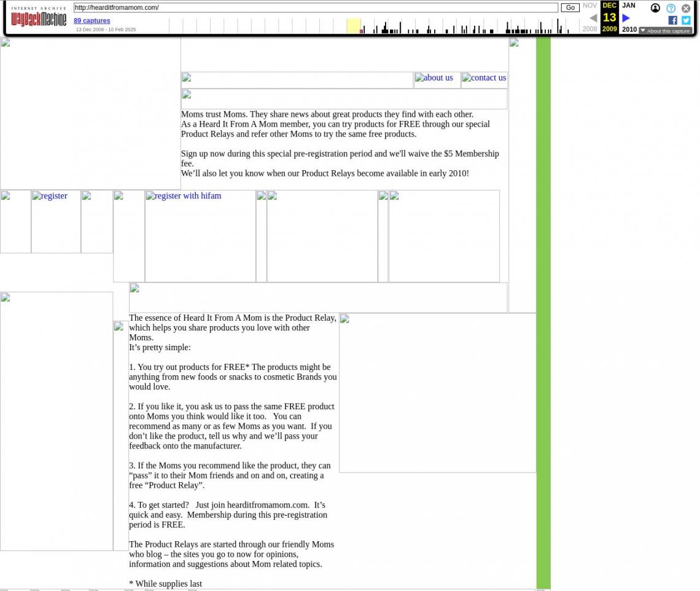The height and width of the screenshot is (591, 700).
Task: Click the step "4. To get started?"
Action: click(228, 515)
